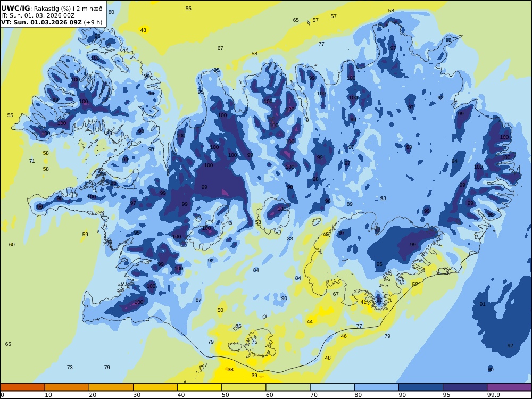Pick the pale yellow 50–60 legend swatch
This screenshot has width=532, height=399.
coord(244,387)
